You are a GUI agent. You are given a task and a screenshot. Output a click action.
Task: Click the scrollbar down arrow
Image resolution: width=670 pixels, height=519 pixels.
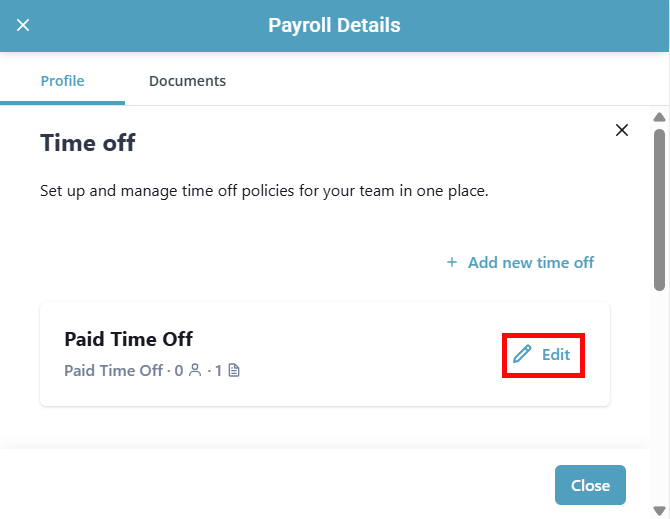(x=659, y=510)
